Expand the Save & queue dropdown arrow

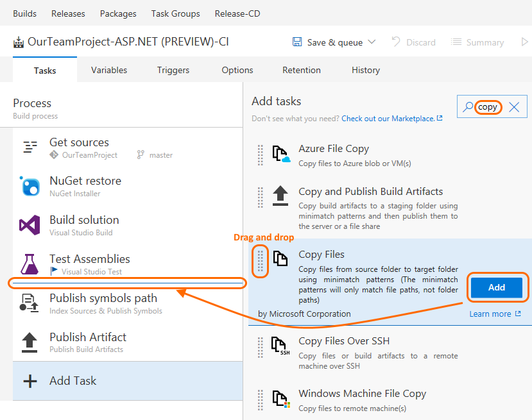[x=372, y=42]
